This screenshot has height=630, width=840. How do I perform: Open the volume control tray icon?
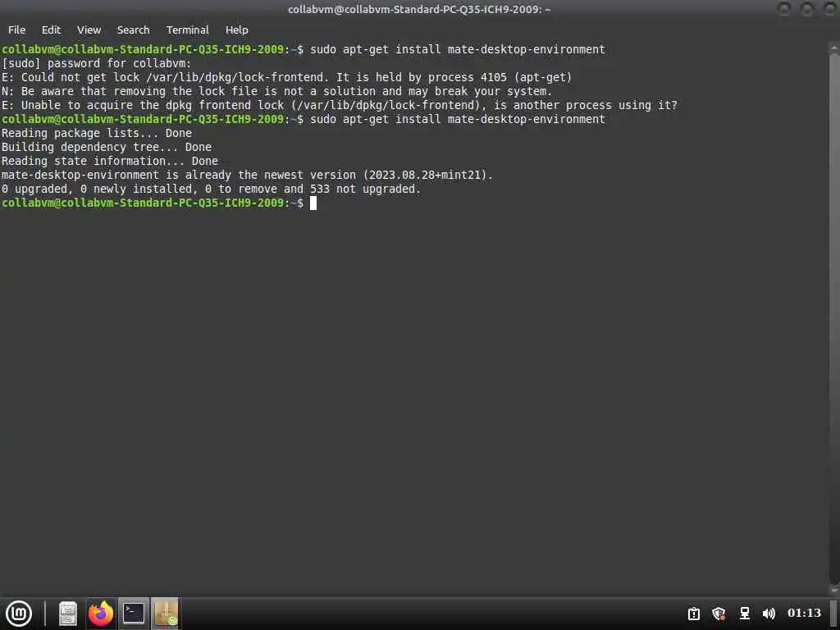click(769, 614)
